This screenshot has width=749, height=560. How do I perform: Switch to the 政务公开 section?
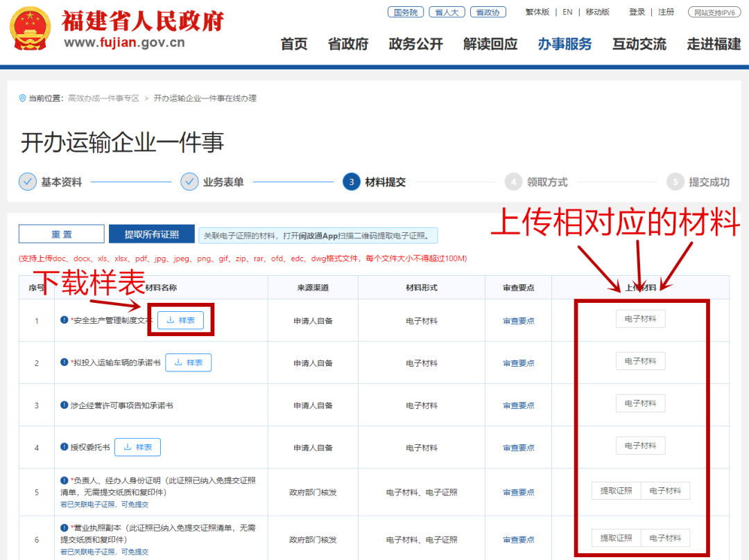415,44
